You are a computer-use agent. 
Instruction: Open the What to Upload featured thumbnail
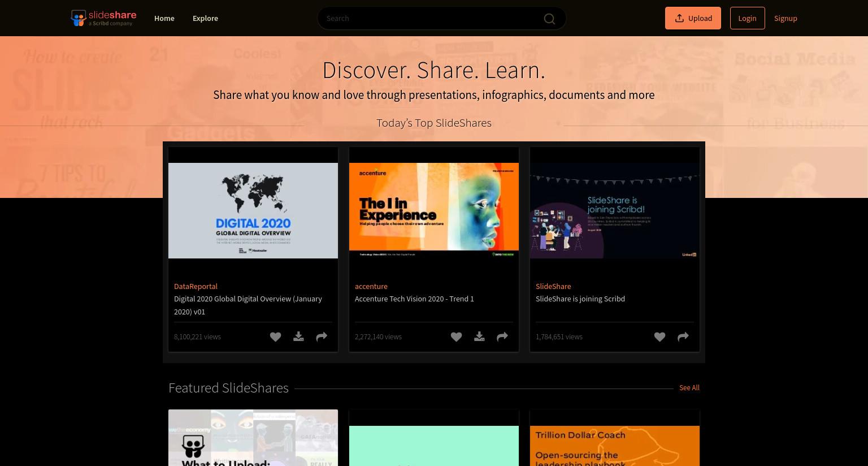tap(253, 438)
